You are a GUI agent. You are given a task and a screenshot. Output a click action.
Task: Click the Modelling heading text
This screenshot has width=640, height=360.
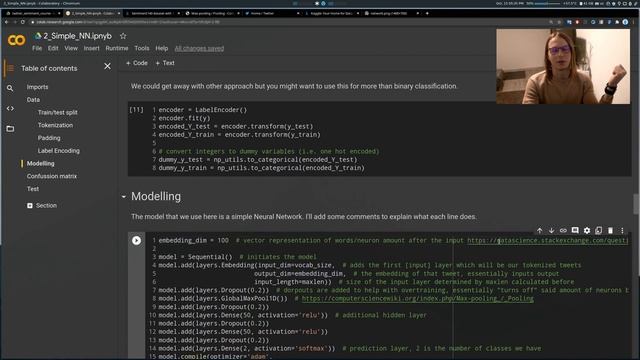tap(156, 197)
